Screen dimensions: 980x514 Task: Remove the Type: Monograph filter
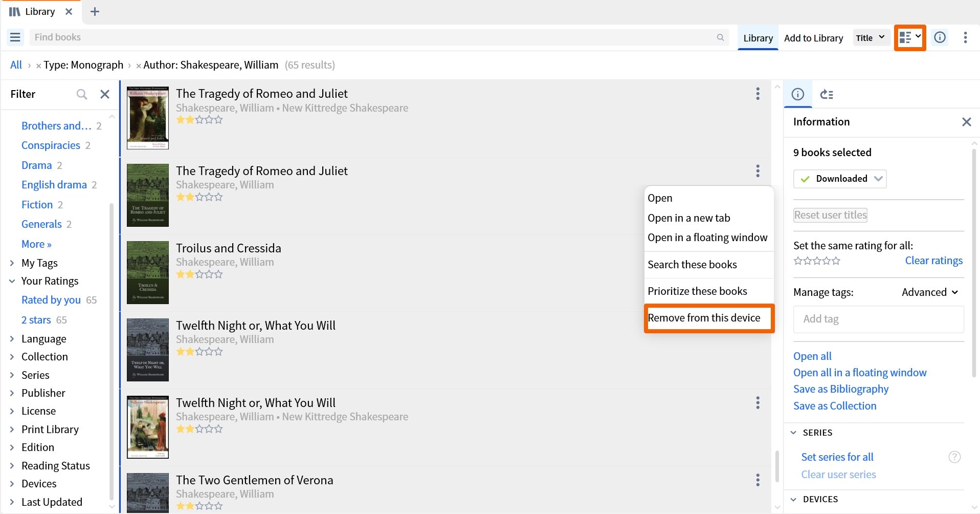(38, 66)
